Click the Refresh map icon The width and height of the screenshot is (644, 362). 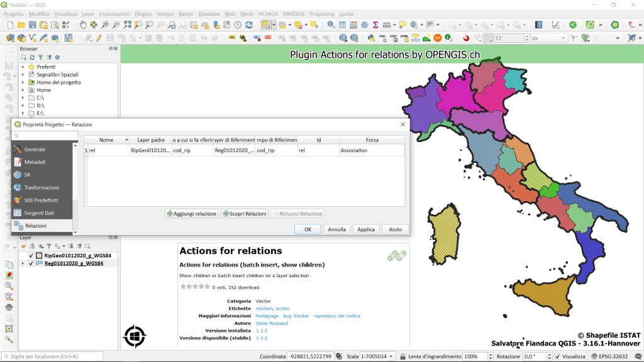248,25
